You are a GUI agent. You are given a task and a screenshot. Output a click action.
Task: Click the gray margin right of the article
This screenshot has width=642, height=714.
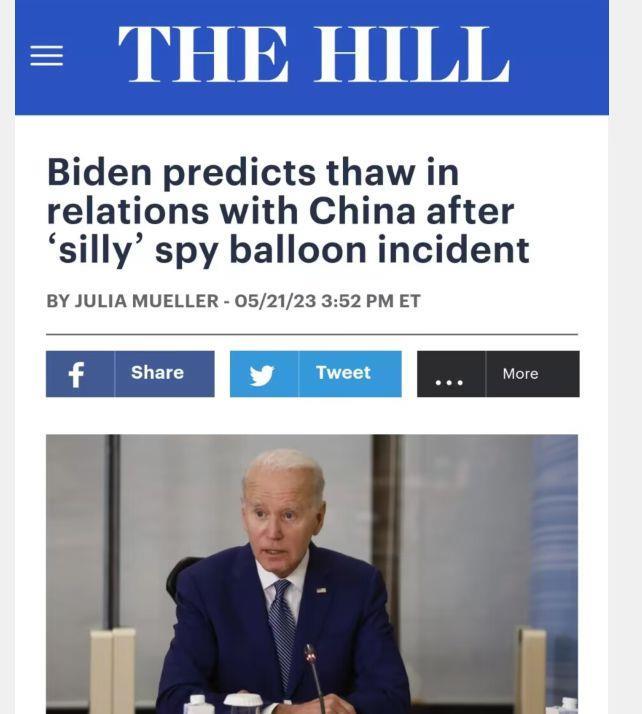tap(626, 357)
